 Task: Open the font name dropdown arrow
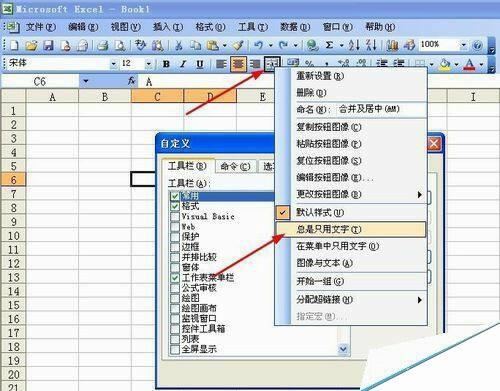[114, 64]
